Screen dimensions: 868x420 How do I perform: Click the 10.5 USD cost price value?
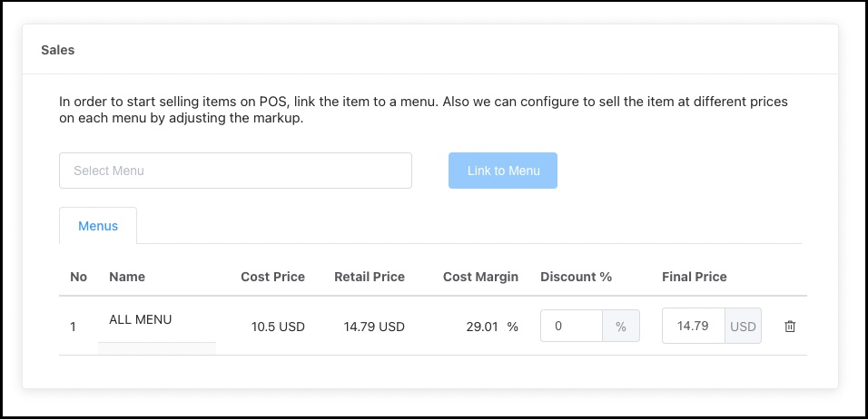pyautogui.click(x=278, y=327)
